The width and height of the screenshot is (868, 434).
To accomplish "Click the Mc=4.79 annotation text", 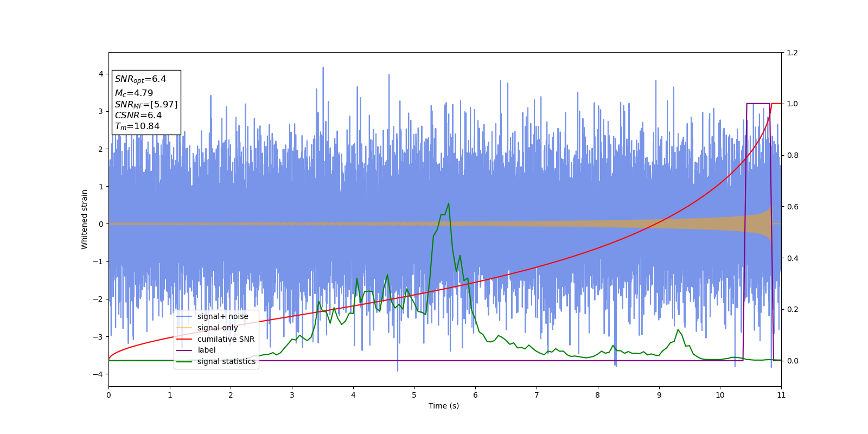I will pyautogui.click(x=134, y=93).
